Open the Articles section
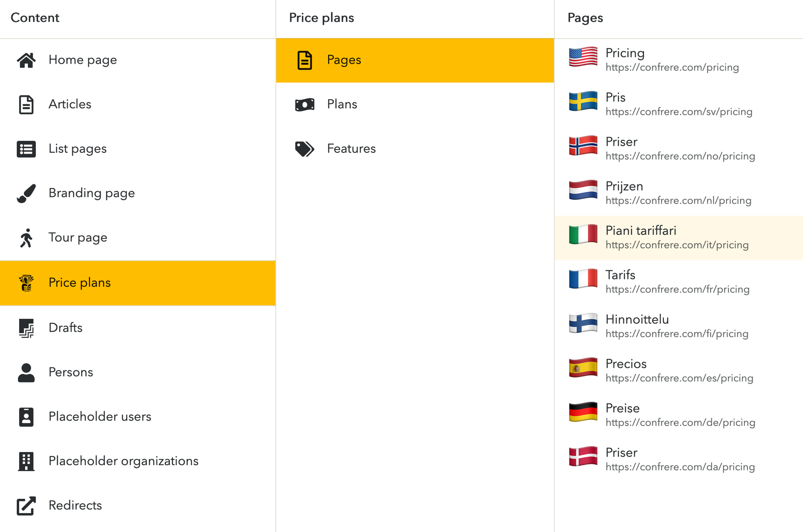 [70, 104]
